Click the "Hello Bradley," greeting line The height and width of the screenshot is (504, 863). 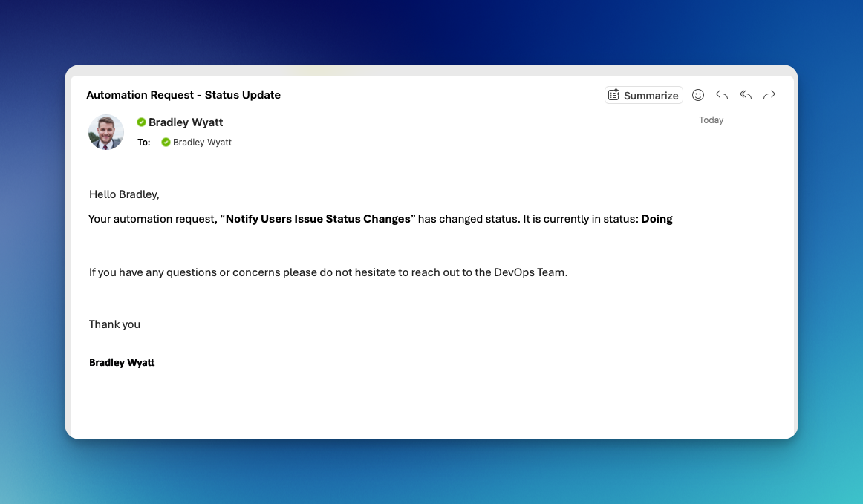click(124, 194)
